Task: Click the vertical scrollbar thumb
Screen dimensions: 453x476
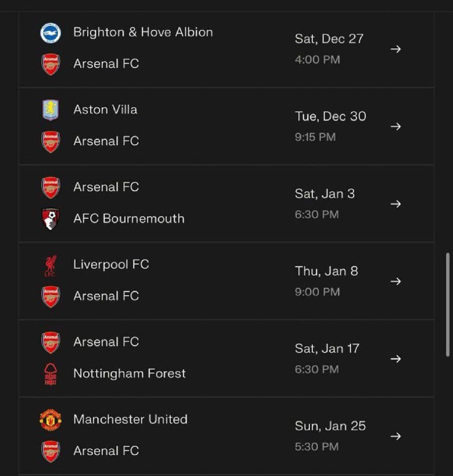Action: [x=448, y=305]
